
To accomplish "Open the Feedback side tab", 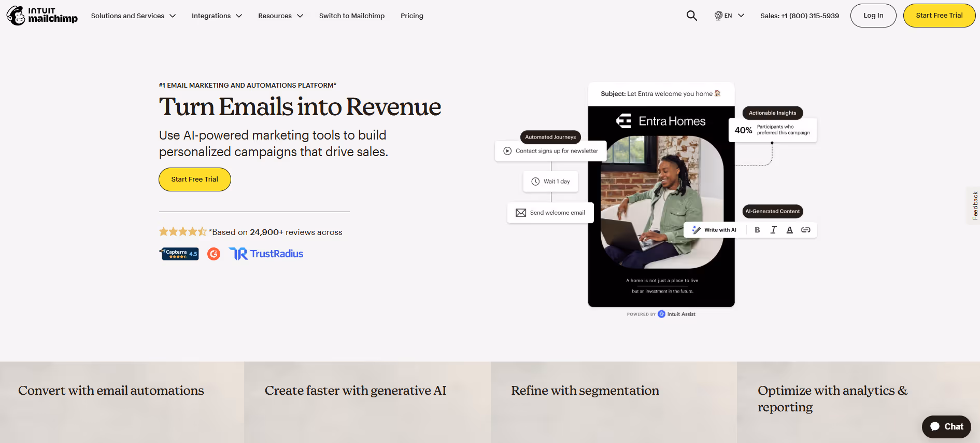I will point(974,205).
